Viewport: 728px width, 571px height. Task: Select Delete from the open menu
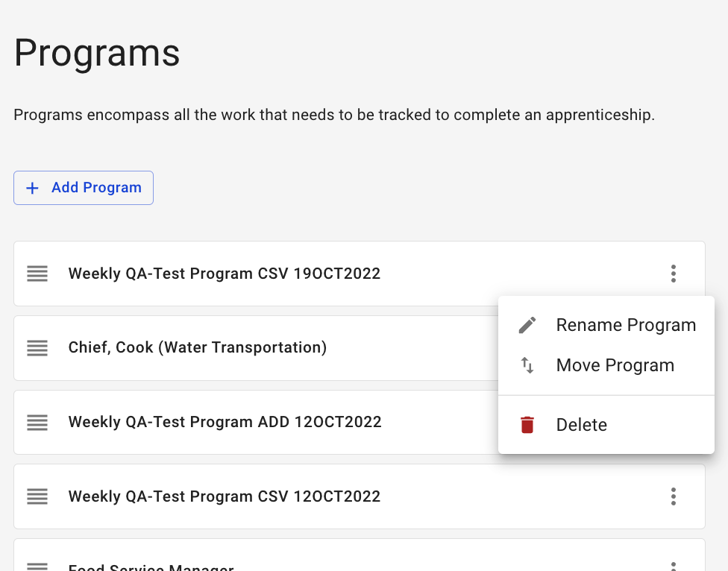581,424
